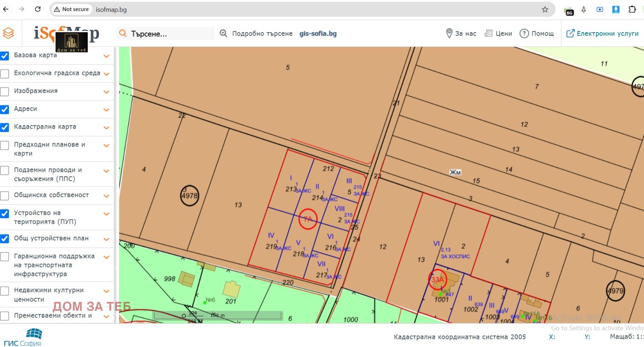
Task: Expand the Адреси group
Action: (x=106, y=110)
